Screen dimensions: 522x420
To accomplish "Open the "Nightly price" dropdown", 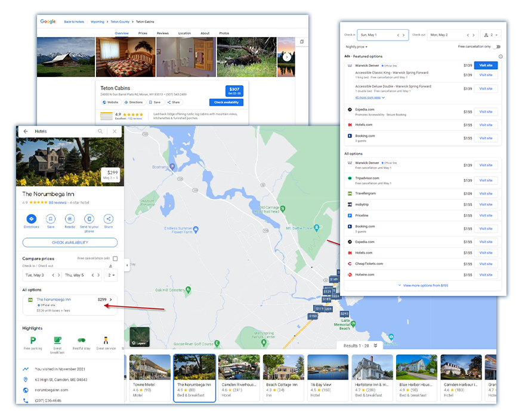I will (357, 46).
